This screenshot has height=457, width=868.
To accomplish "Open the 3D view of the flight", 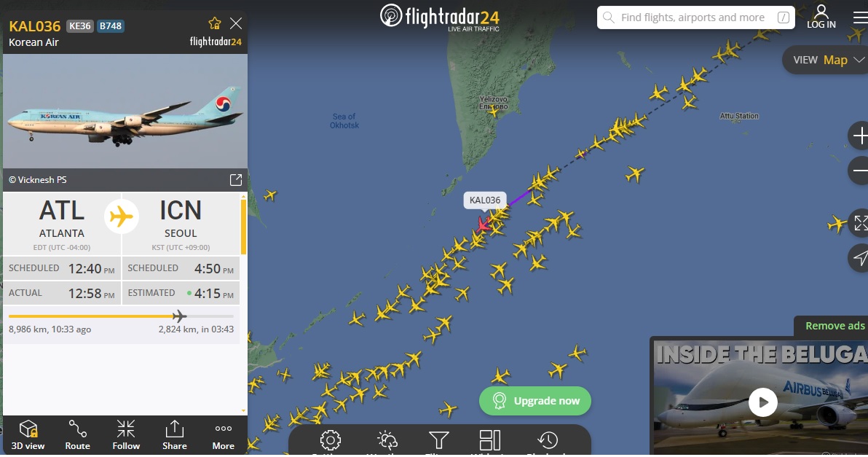I will coord(28,435).
